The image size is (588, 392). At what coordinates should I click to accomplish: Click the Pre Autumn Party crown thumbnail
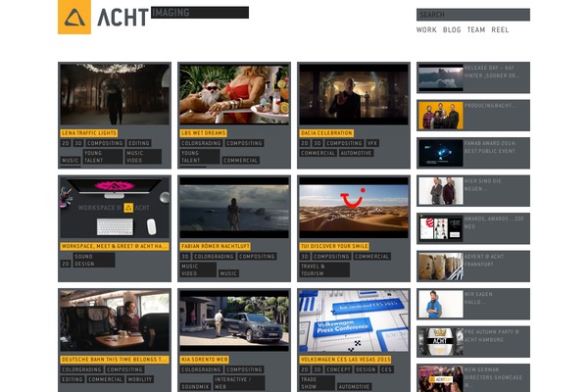441,341
